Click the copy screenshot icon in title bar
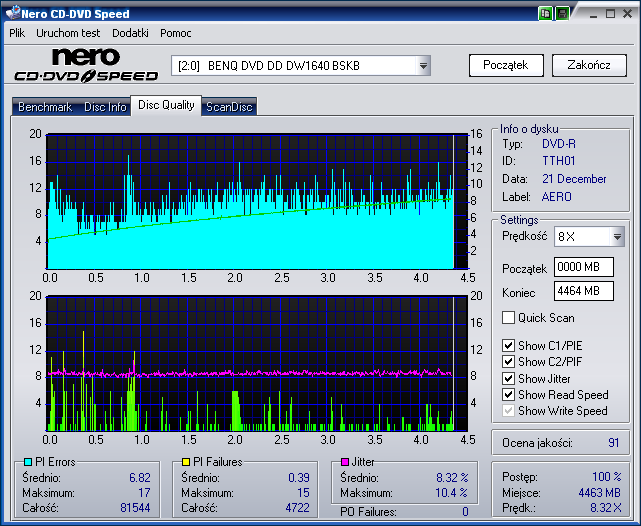 545,13
